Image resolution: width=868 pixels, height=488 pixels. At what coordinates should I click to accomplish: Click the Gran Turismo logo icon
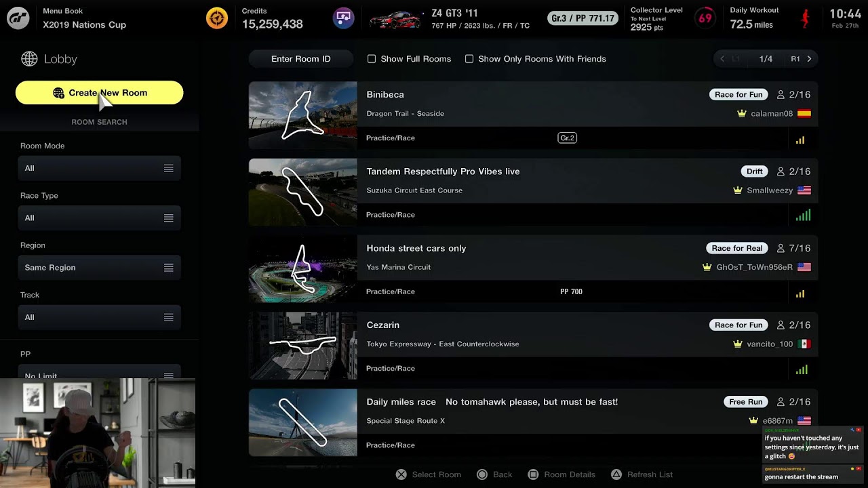coord(18,18)
